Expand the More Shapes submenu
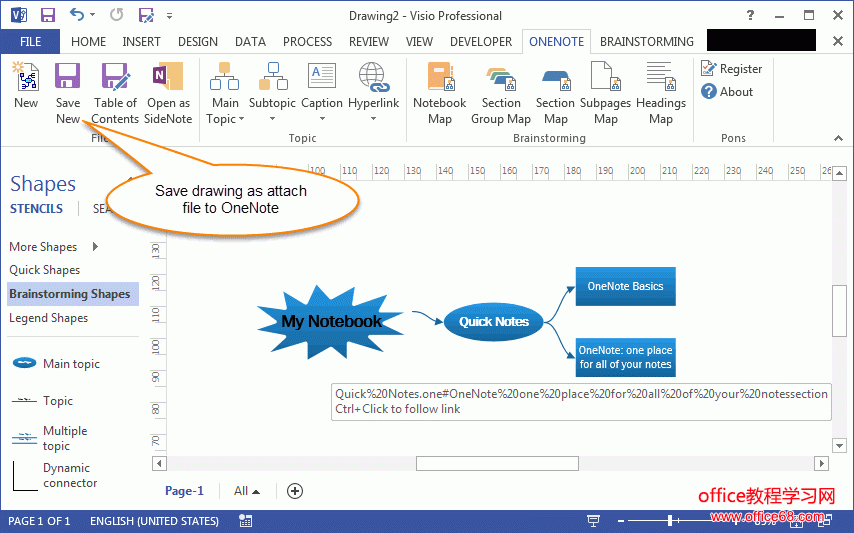854x533 pixels. (x=95, y=247)
